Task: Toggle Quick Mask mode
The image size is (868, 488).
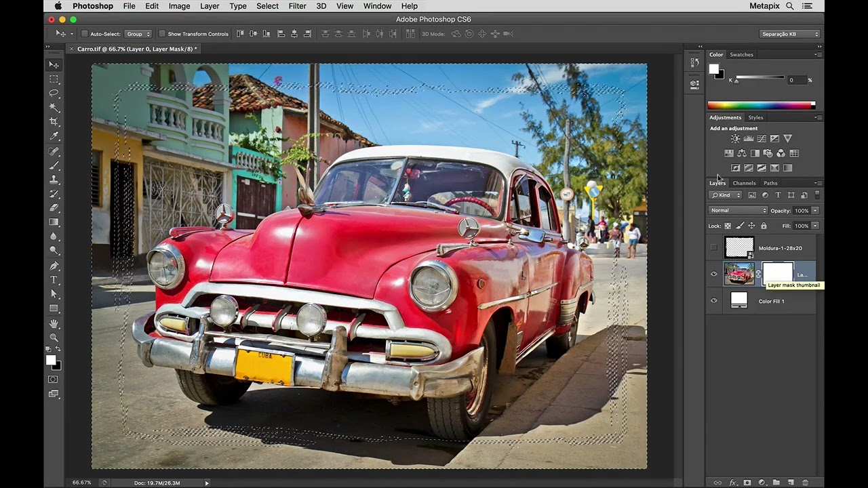Action: coord(54,380)
